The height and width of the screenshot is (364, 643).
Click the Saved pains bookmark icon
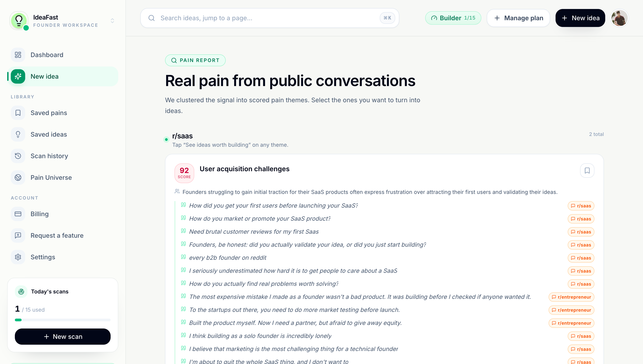click(18, 113)
